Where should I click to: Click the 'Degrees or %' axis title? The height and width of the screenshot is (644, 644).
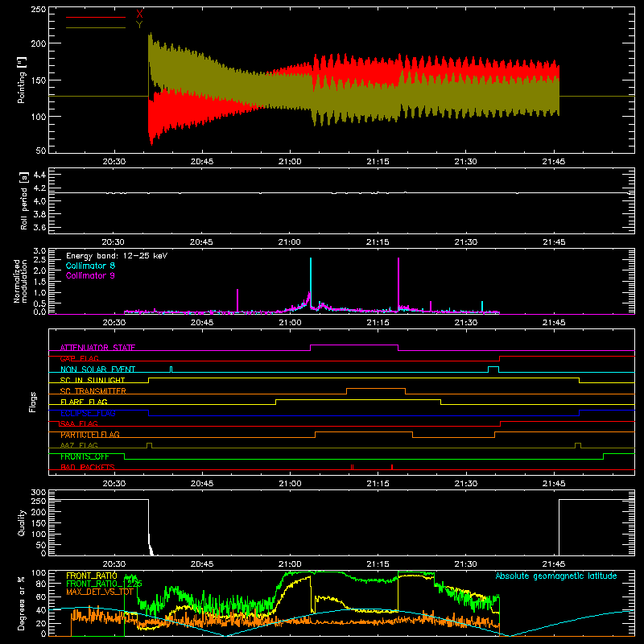click(22, 603)
